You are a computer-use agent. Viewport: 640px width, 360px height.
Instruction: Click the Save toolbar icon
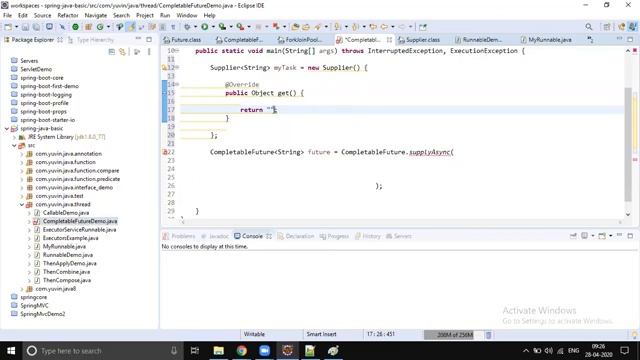click(x=25, y=27)
